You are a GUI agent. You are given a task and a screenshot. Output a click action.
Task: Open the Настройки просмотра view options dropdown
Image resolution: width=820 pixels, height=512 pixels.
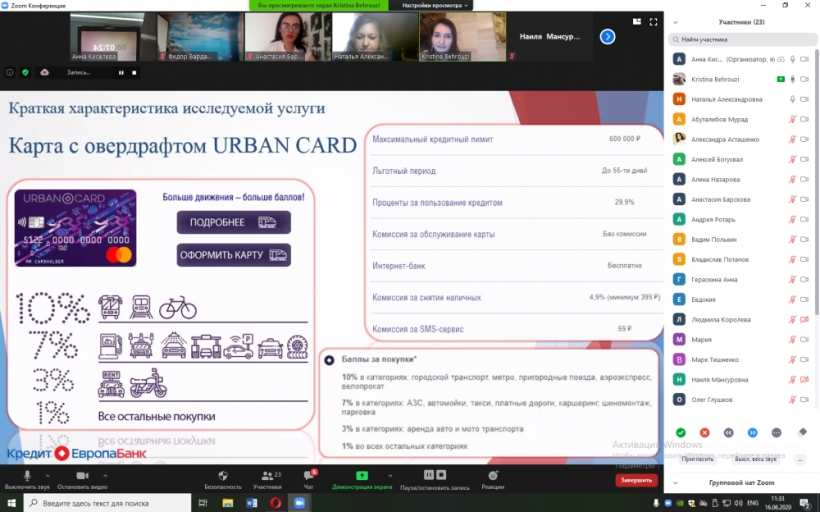click(x=435, y=5)
